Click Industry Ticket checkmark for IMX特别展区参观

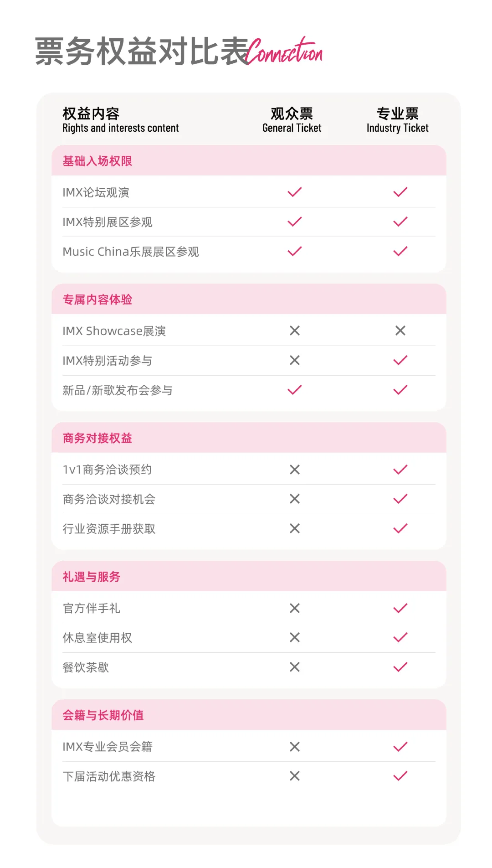click(400, 222)
